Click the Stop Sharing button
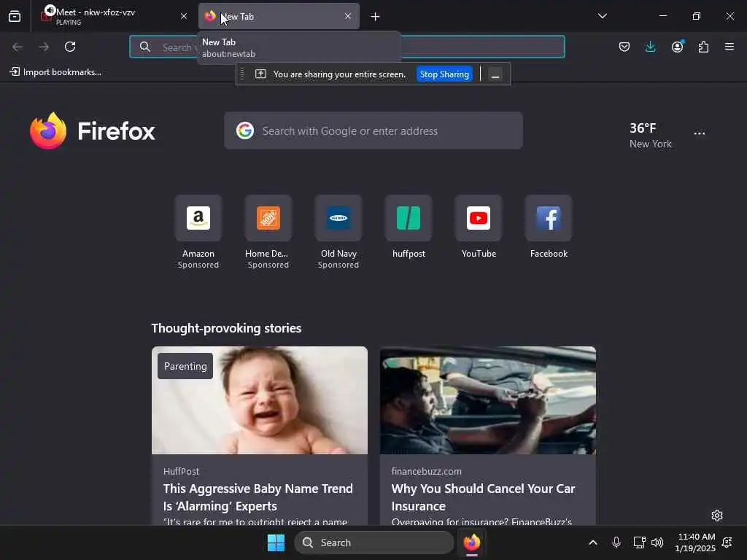The width and height of the screenshot is (747, 560). [444, 74]
